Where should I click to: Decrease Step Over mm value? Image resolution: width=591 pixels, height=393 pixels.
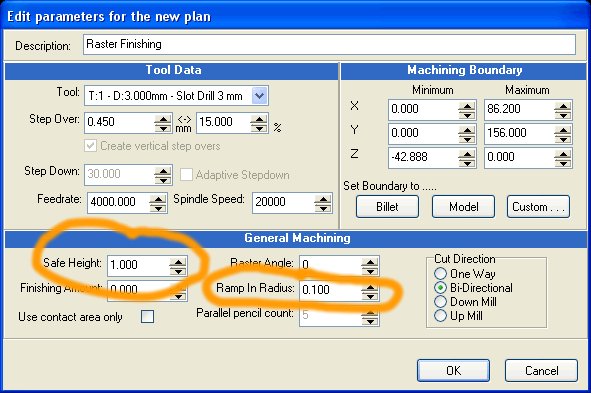pos(163,128)
